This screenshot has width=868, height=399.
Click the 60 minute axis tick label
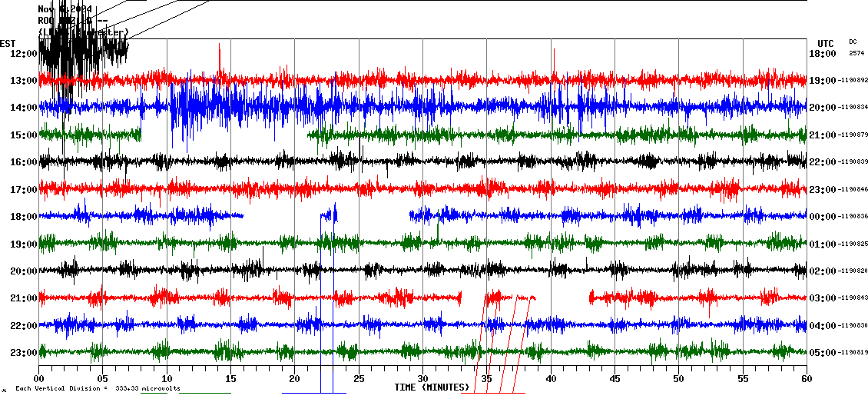807,378
